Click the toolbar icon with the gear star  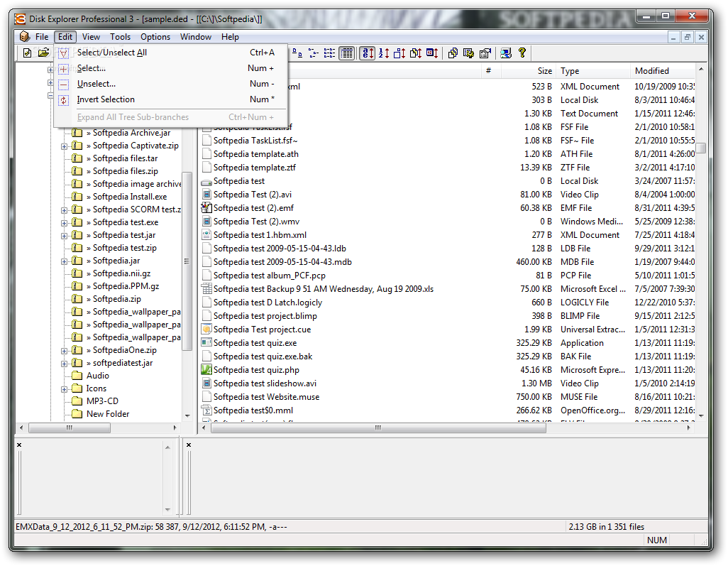tap(469, 53)
